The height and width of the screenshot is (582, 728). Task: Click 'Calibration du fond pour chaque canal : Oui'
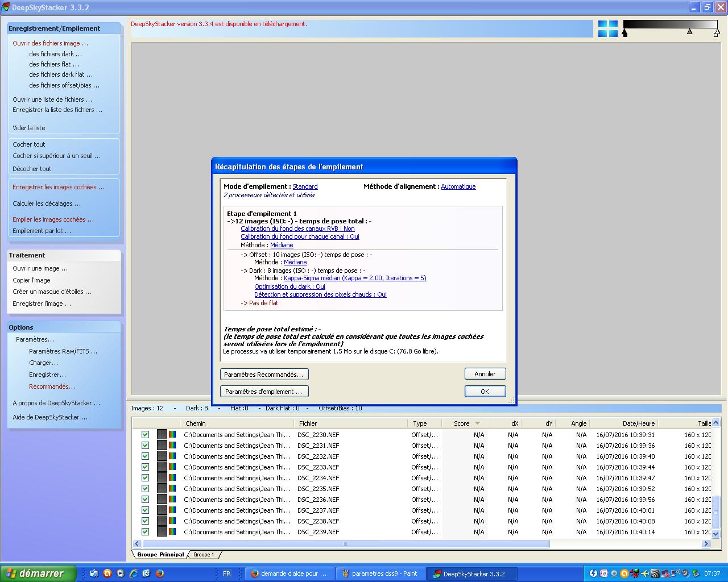pos(300,236)
